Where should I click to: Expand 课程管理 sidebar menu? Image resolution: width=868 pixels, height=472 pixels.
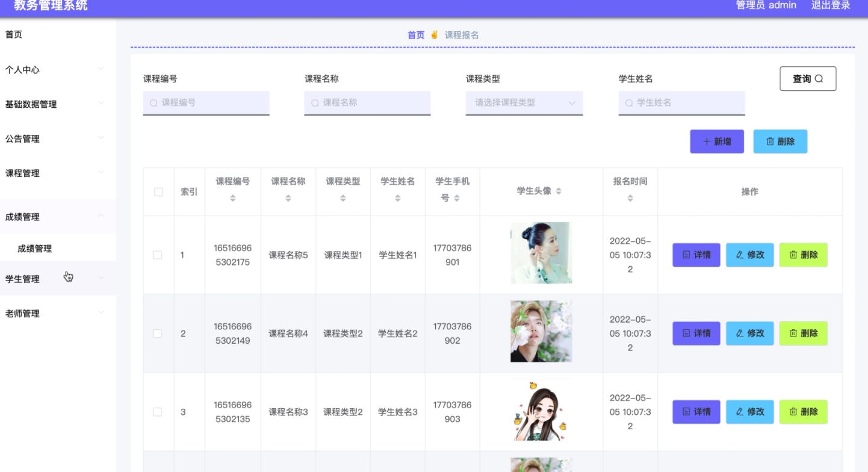tap(58, 173)
